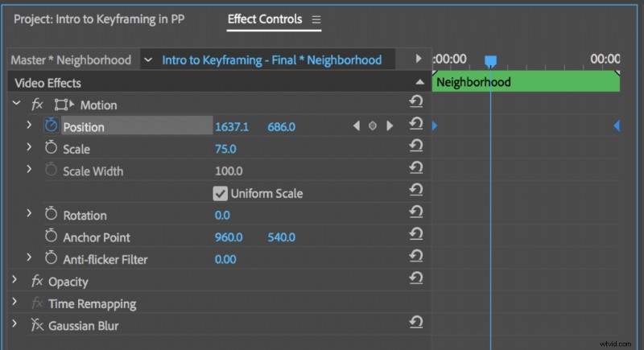Select the last Position keyframe marker

tap(617, 126)
